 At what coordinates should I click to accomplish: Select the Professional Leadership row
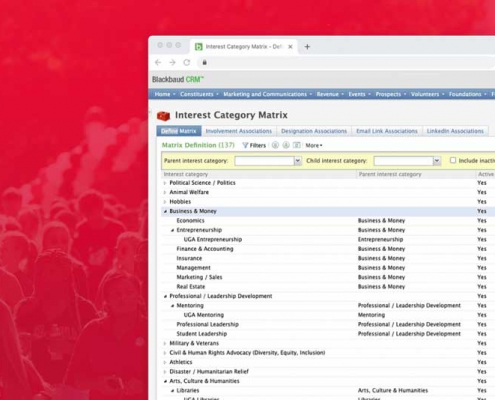pos(328,324)
